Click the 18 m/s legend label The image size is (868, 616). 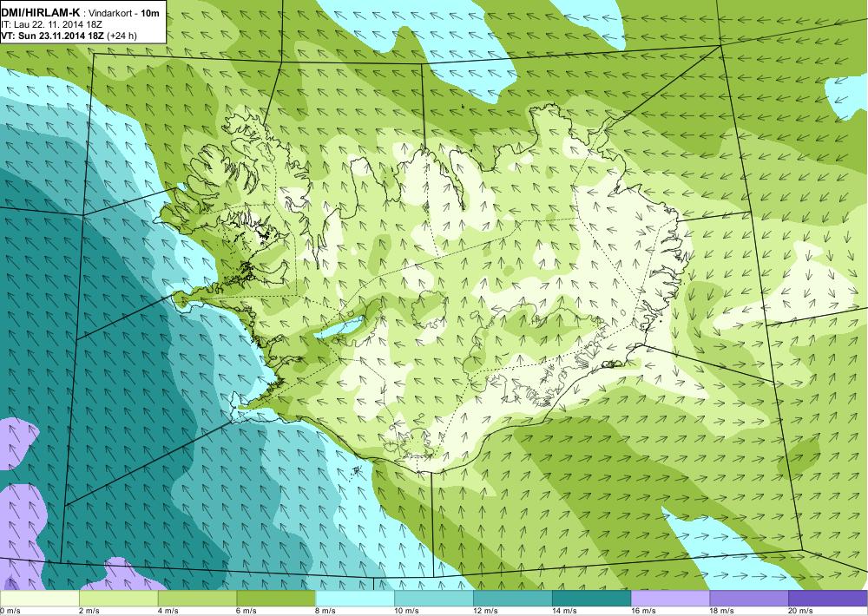click(722, 611)
